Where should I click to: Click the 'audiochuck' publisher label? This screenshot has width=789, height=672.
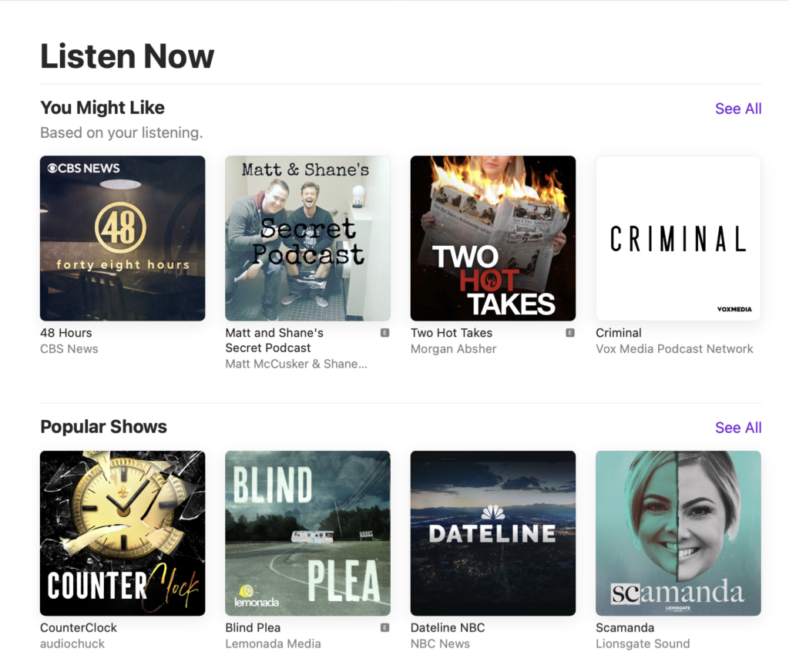(72, 643)
